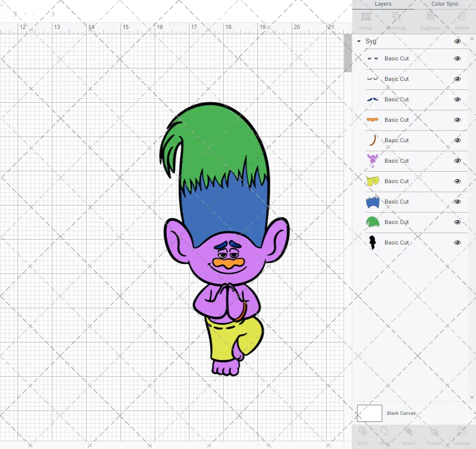Click the Attach tool icon
476x449 pixels.
408,431
